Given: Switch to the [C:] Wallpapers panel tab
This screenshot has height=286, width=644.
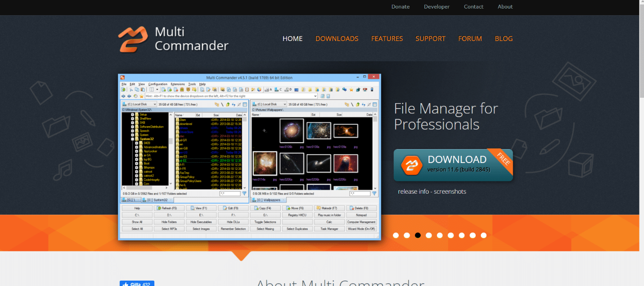Looking at the screenshot, I should tap(269, 200).
